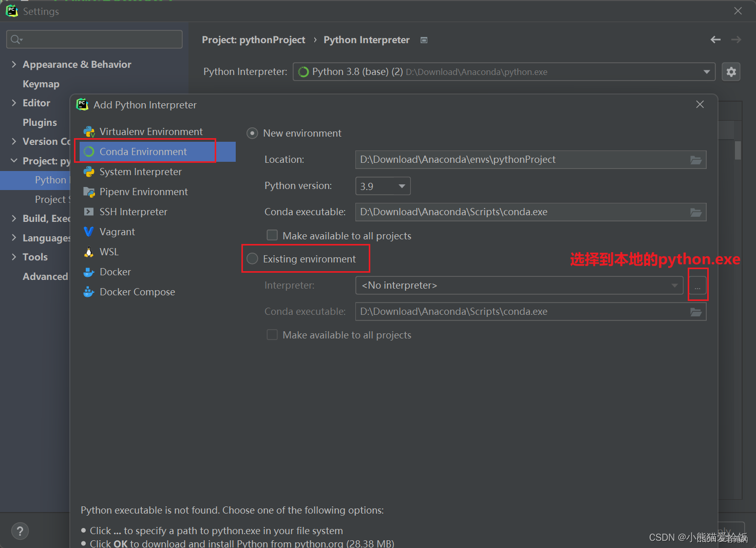Click the help question mark button

pyautogui.click(x=20, y=531)
